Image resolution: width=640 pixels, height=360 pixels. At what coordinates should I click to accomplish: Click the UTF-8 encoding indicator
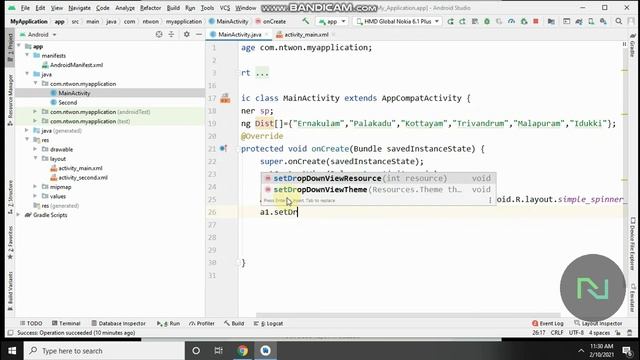point(576,333)
